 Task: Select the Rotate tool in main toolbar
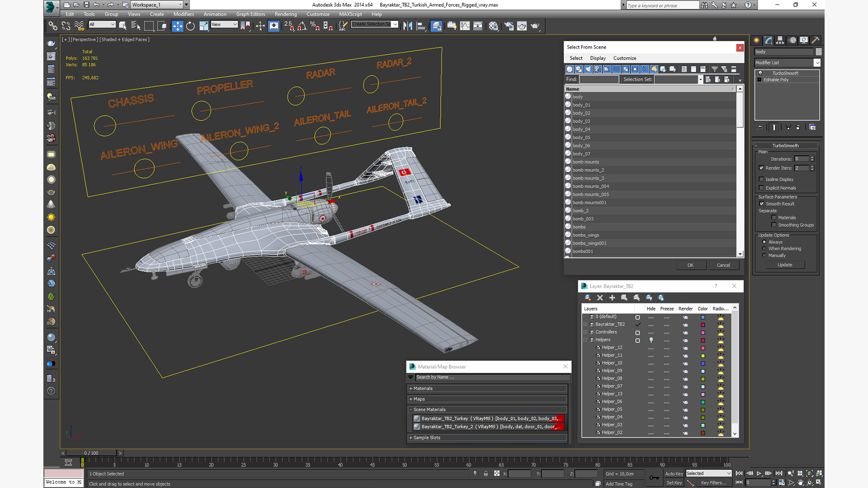pyautogui.click(x=190, y=26)
